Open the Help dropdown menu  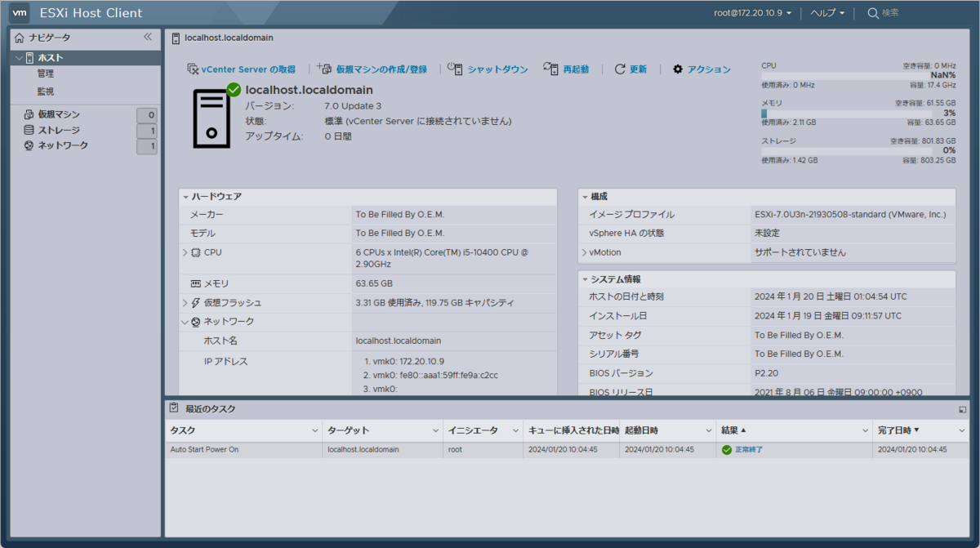(x=827, y=13)
